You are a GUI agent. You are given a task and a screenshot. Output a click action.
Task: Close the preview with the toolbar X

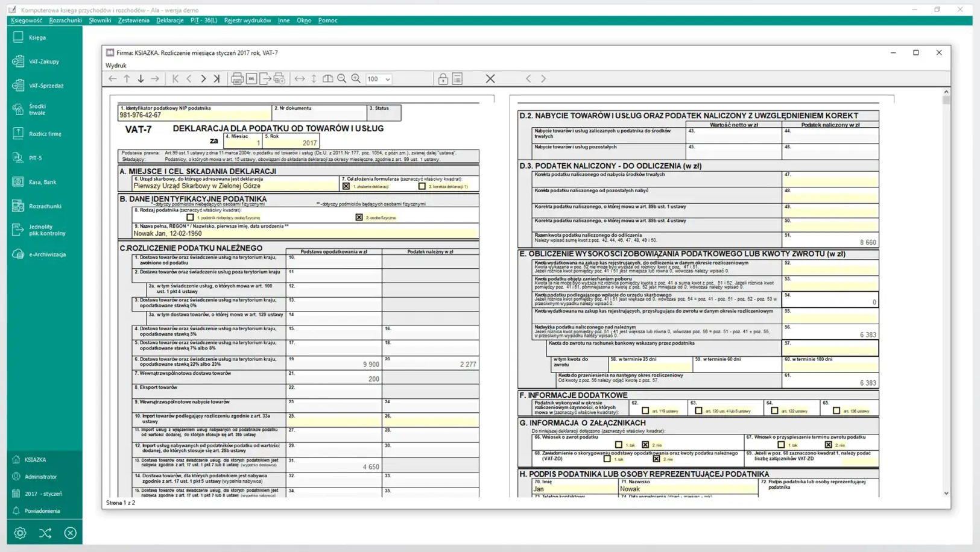pyautogui.click(x=490, y=79)
